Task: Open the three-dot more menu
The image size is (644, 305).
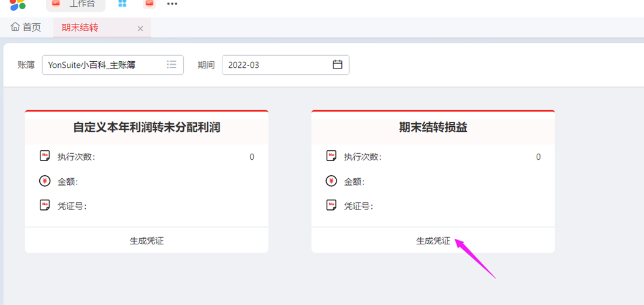Action: 172,4
